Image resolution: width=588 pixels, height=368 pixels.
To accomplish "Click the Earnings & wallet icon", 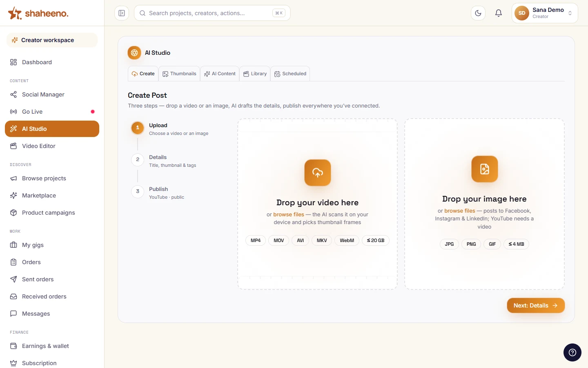I will tap(13, 346).
